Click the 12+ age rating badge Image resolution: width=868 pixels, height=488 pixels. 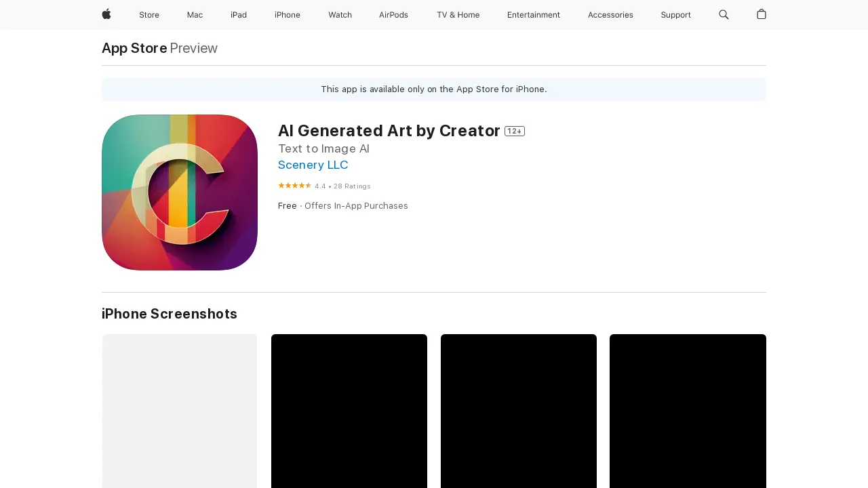[514, 131]
